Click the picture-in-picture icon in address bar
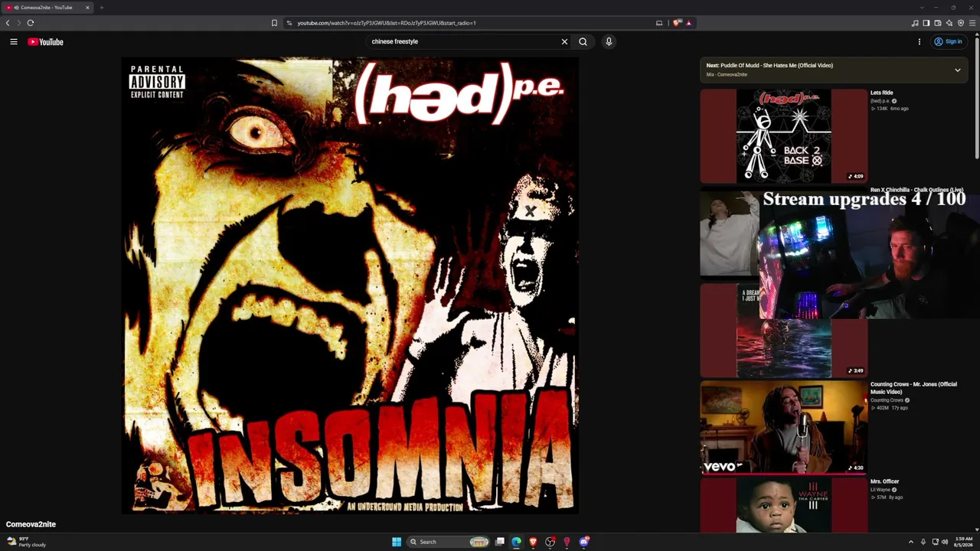Screen dimensions: 980x551 pyautogui.click(x=659, y=23)
